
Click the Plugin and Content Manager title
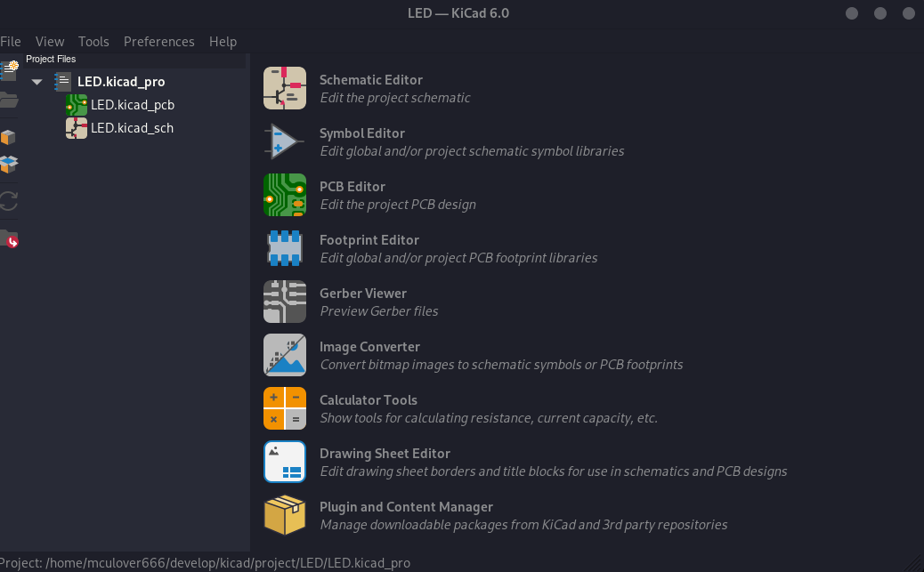[406, 507]
